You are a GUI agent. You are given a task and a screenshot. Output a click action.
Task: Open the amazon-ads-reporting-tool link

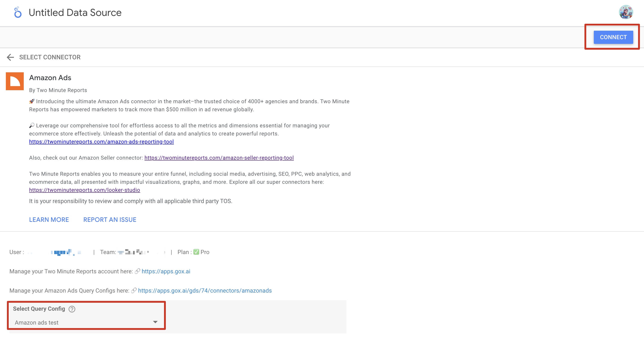pos(101,142)
